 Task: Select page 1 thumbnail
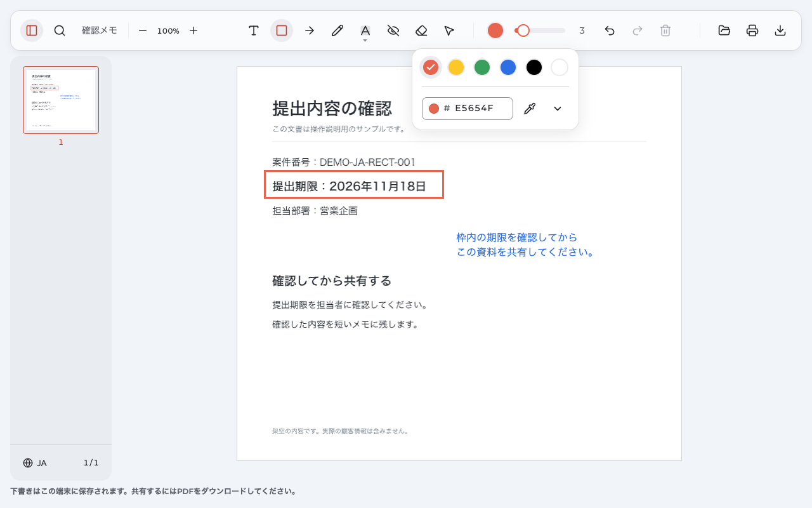pos(61,100)
